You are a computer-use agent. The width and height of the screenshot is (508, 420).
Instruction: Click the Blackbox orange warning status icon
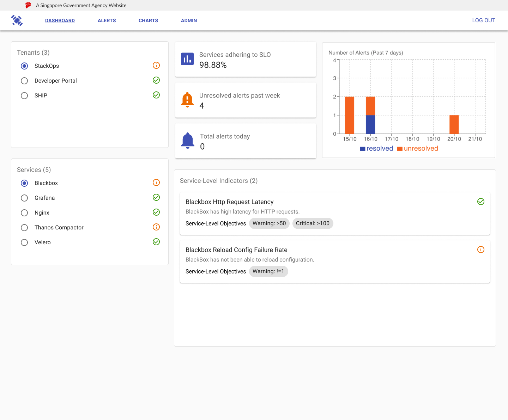[156, 182]
